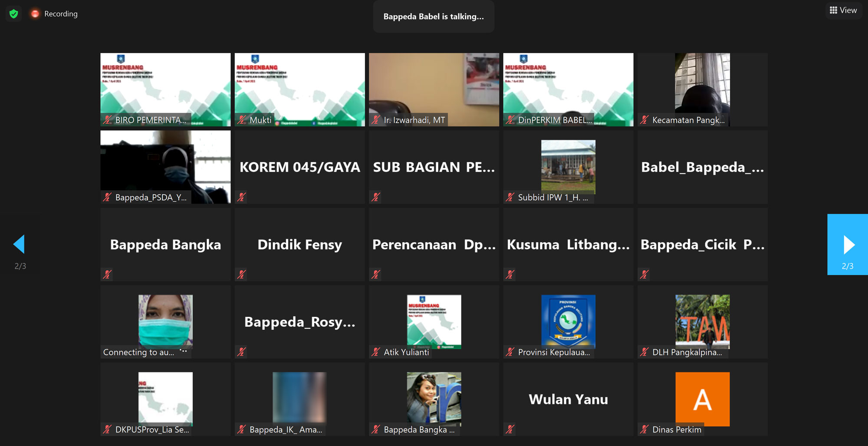The height and width of the screenshot is (446, 868).
Task: Click the red Recording indicator
Action: point(35,14)
